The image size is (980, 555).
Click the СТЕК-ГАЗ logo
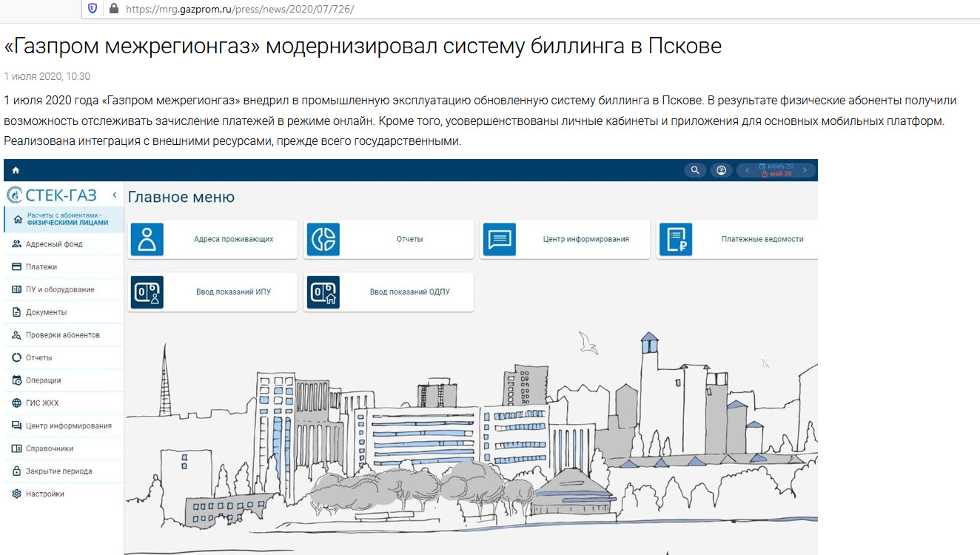52,195
